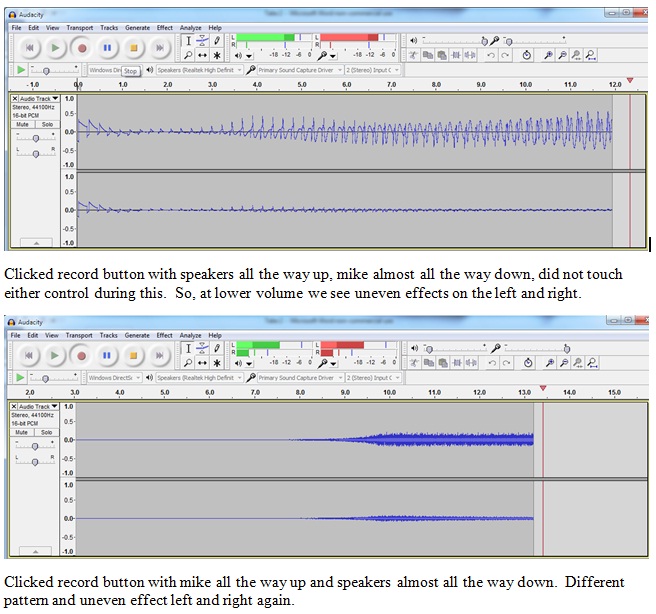Click Skip to End in upper Audacity window
This screenshot has width=656, height=614.
pyautogui.click(x=160, y=48)
